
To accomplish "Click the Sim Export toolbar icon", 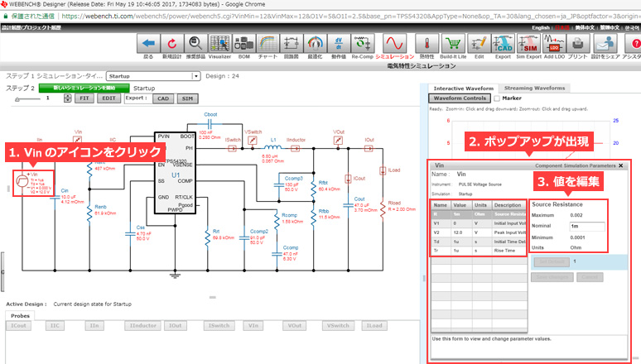I will pyautogui.click(x=528, y=43).
